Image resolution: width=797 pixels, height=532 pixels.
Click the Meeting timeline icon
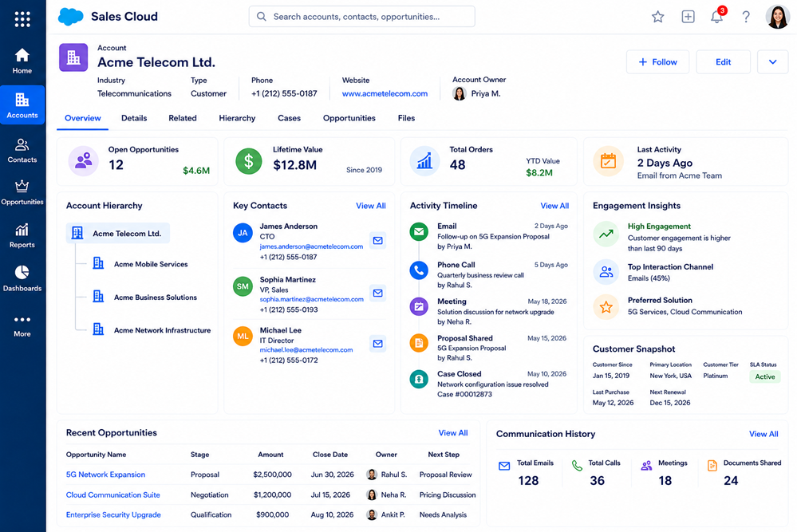point(419,306)
